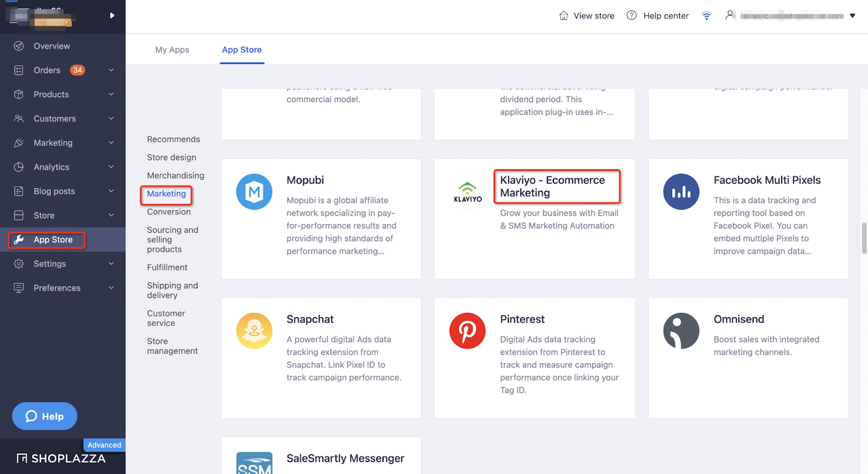Click the Blog posts document icon
The height and width of the screenshot is (474, 868).
19,191
